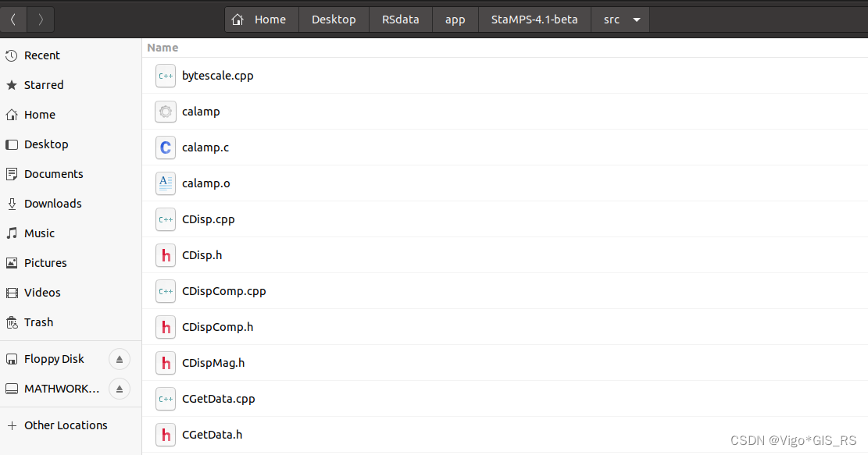Viewport: 868px width, 455px height.
Task: Open Floppy Disk in the sidebar
Action: tap(54, 359)
